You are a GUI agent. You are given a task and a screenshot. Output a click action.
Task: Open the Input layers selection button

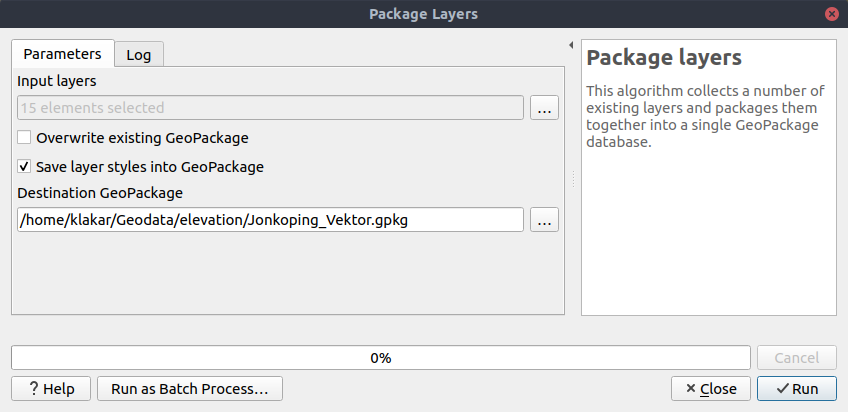[x=544, y=108]
